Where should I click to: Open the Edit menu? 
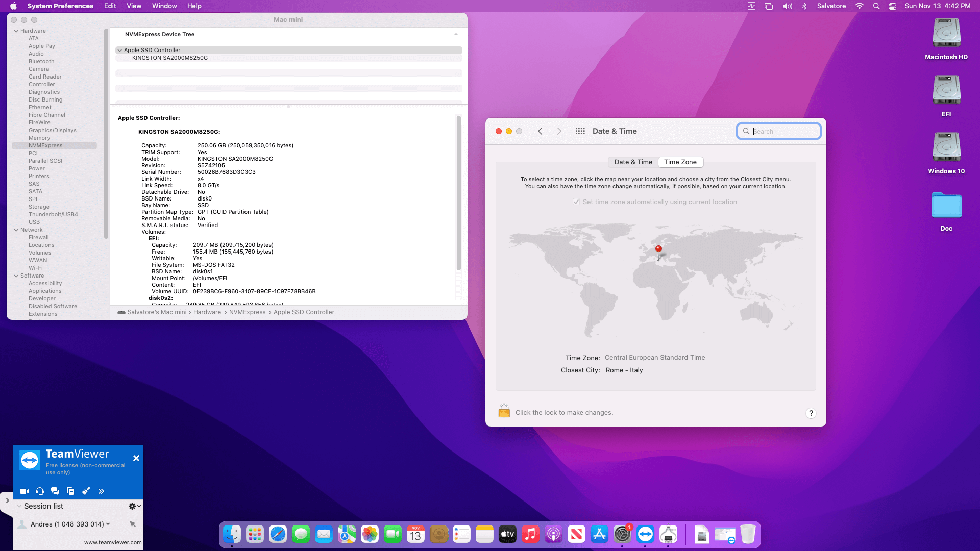click(110, 6)
